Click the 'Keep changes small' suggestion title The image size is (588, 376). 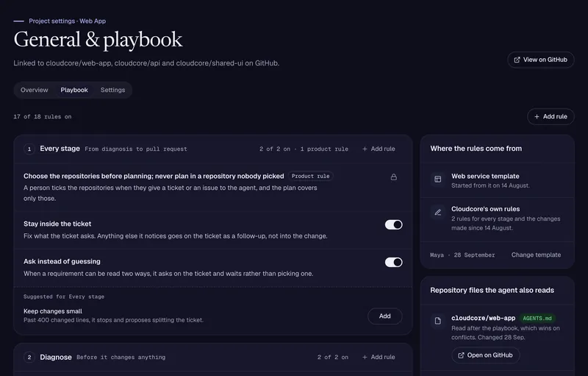click(53, 311)
